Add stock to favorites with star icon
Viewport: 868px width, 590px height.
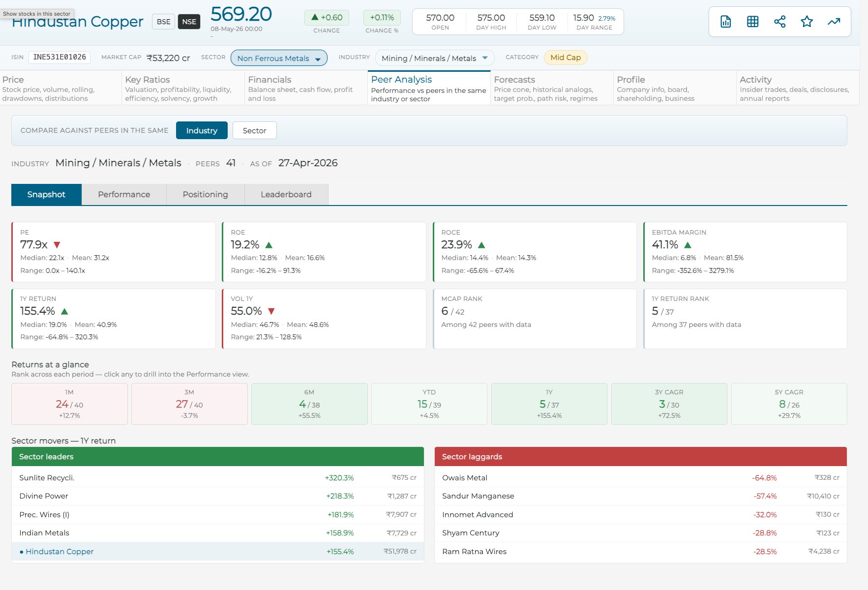(x=807, y=22)
